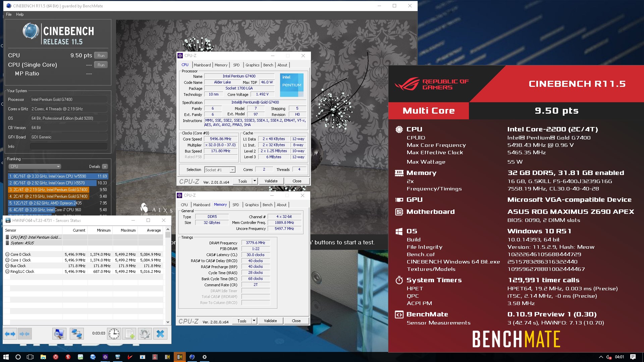
Task: Click Tools button in upper CPU-Z
Action: [243, 181]
